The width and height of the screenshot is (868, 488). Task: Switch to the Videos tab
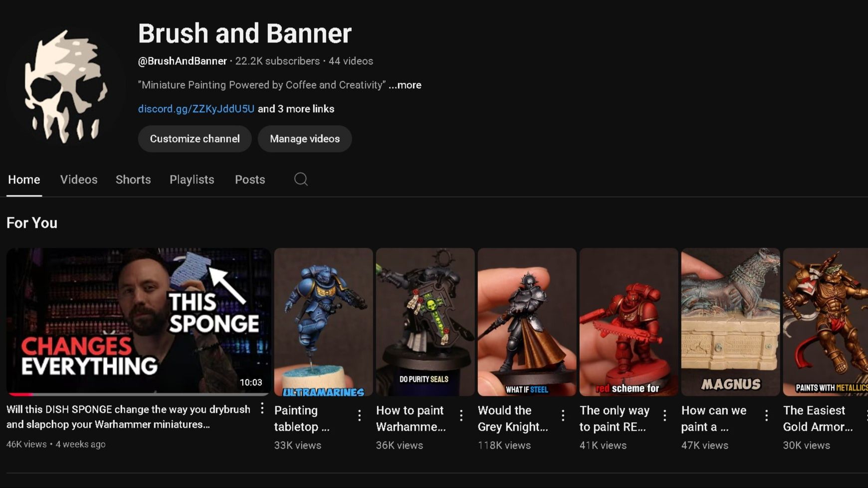(79, 180)
